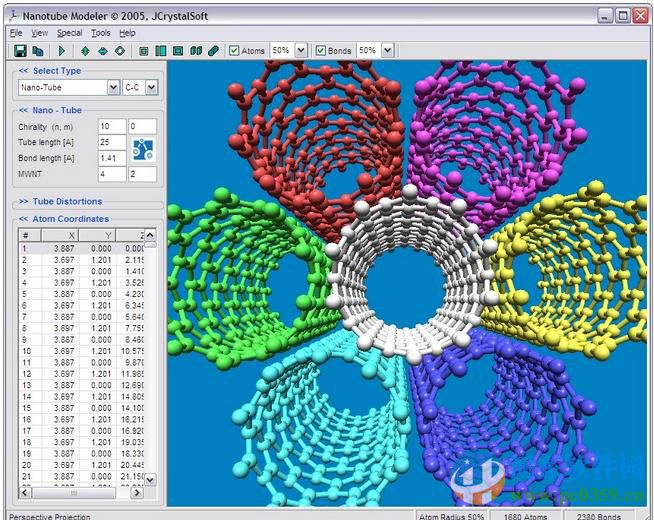
Task: Click the # column header
Action: click(x=30, y=236)
